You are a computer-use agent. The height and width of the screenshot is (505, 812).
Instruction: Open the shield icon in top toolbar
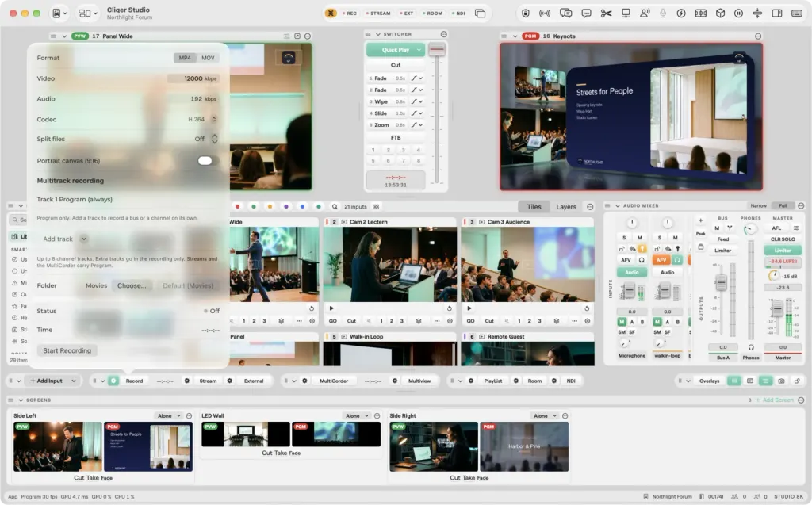point(526,13)
